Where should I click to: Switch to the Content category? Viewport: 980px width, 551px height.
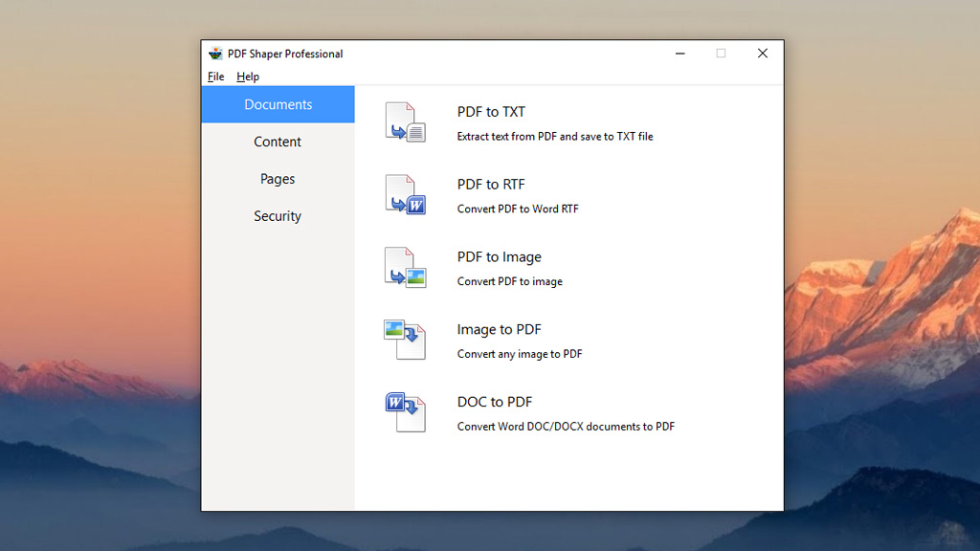pyautogui.click(x=278, y=142)
